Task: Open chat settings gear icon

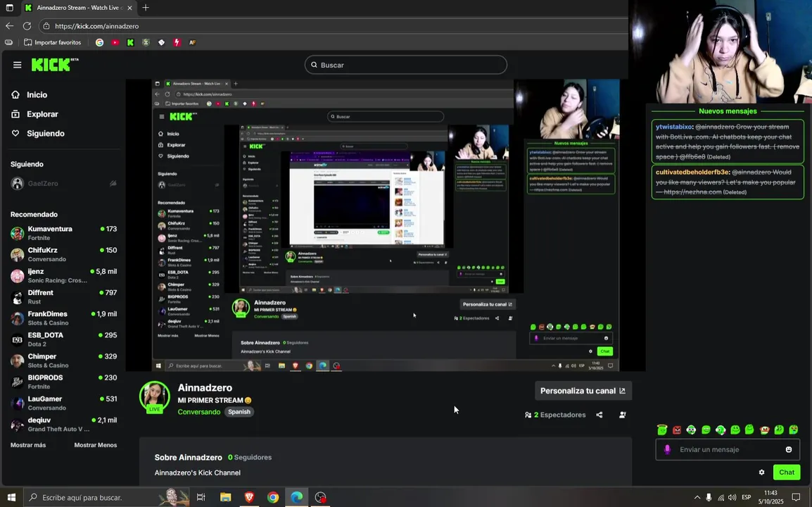Action: (x=761, y=472)
